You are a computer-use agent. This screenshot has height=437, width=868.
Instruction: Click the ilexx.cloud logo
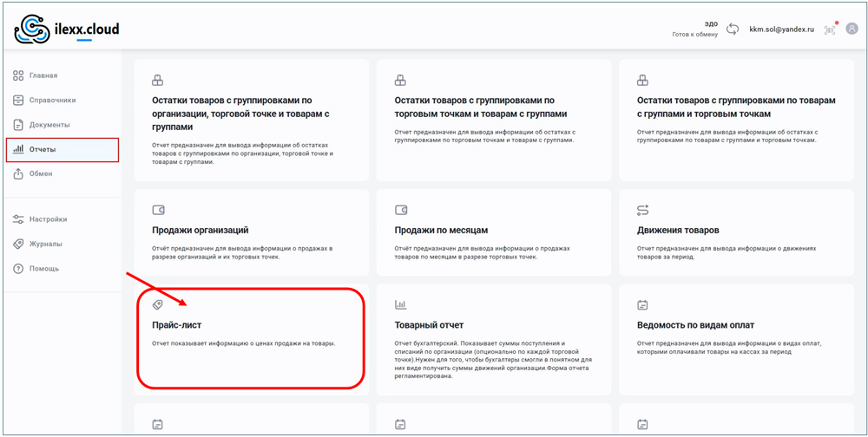[x=67, y=29]
